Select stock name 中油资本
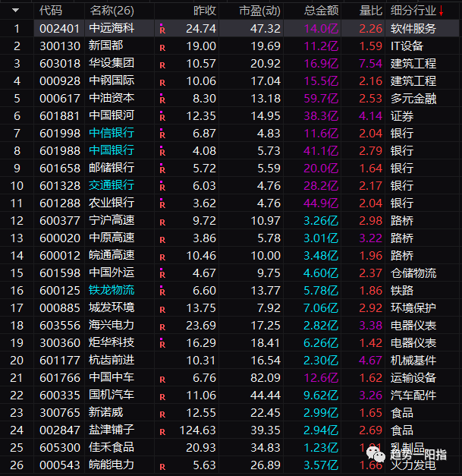The height and width of the screenshot is (476, 462). pos(112,98)
